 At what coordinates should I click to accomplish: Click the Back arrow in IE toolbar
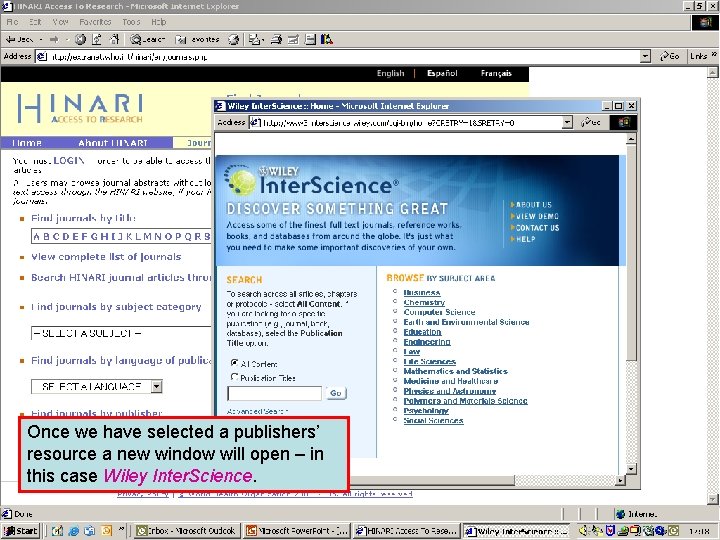pyautogui.click(x=19, y=39)
